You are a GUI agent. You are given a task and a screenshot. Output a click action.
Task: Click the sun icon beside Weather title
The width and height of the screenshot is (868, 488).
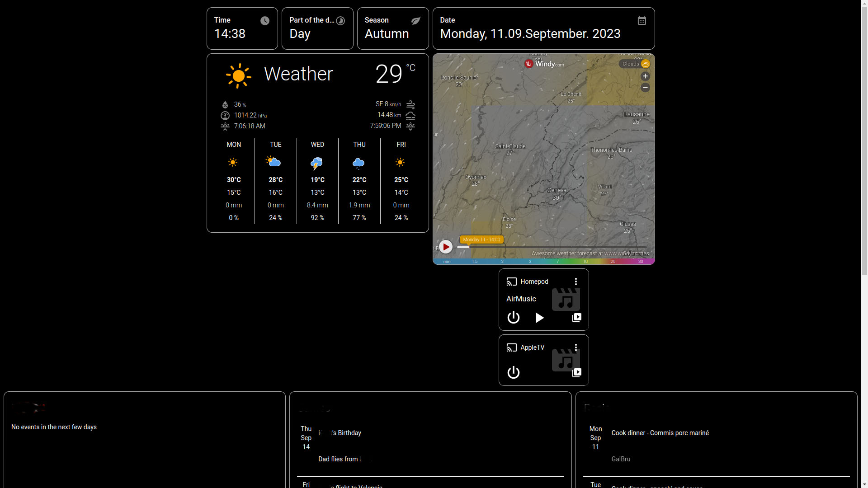(238, 75)
